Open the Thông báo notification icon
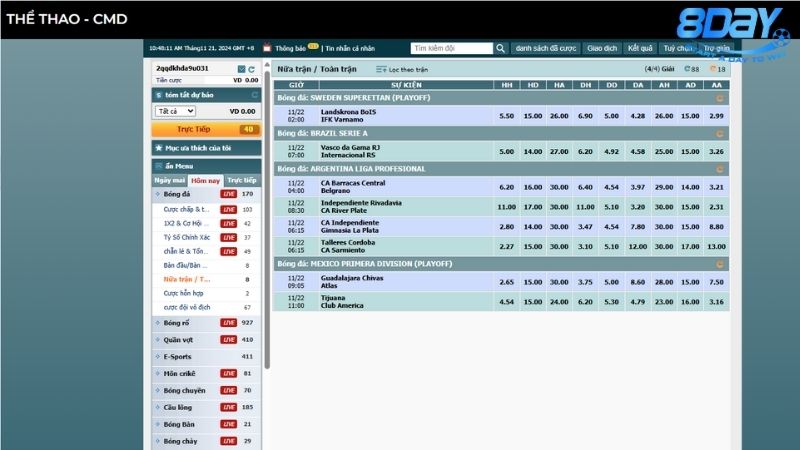 267,48
